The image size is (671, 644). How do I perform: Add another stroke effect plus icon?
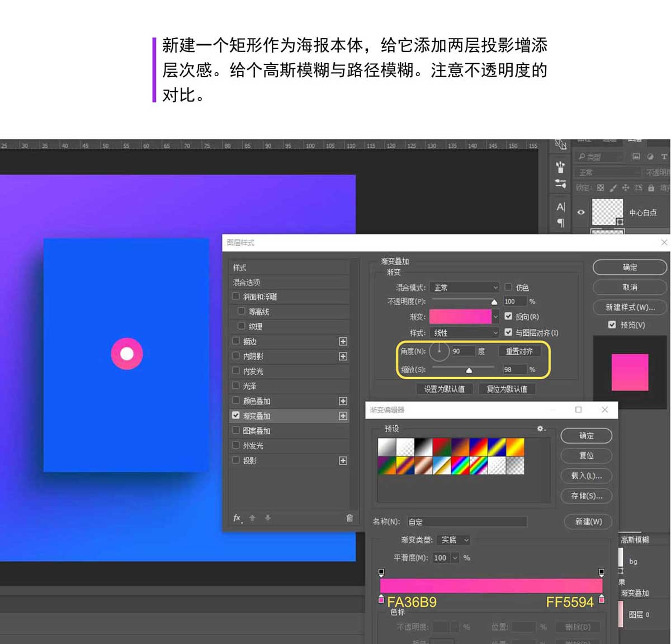pos(343,341)
